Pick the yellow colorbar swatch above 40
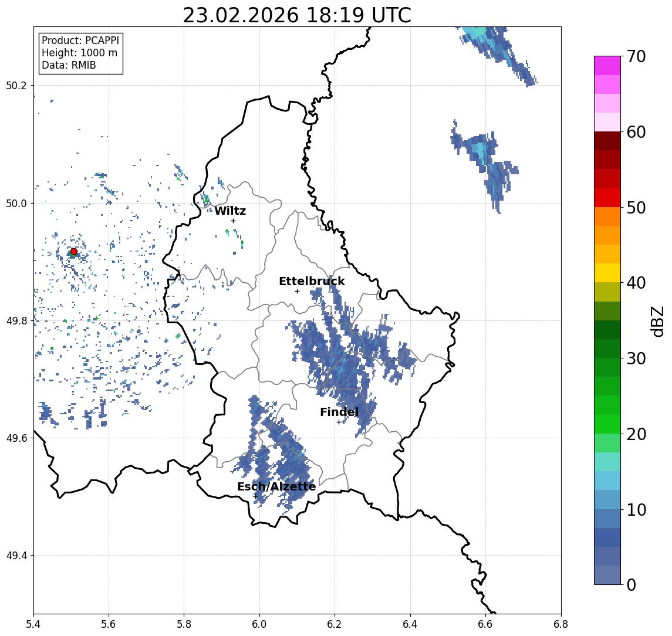 click(x=607, y=273)
